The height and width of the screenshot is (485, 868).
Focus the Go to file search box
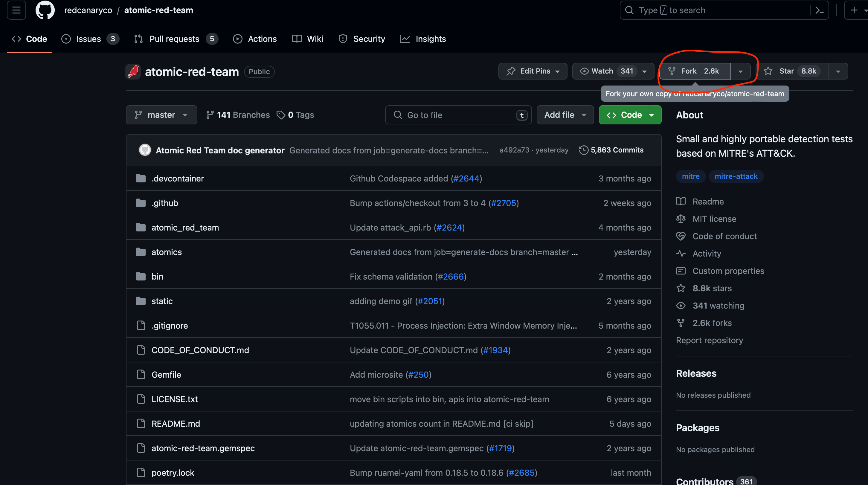458,115
